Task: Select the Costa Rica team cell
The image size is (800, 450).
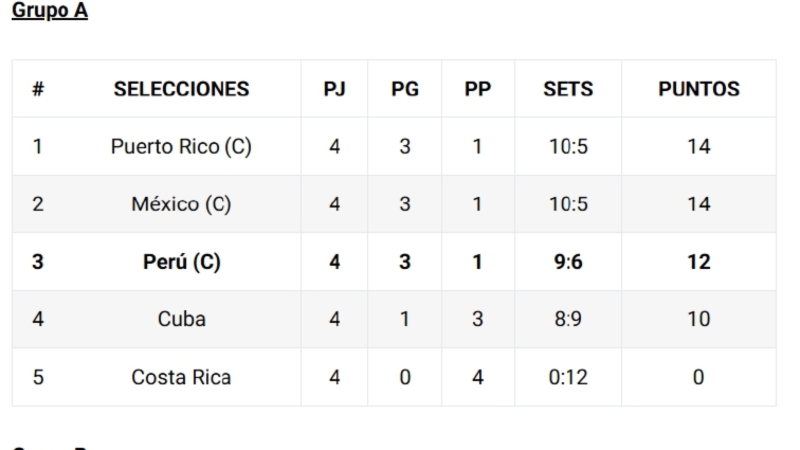Action: coord(181,378)
